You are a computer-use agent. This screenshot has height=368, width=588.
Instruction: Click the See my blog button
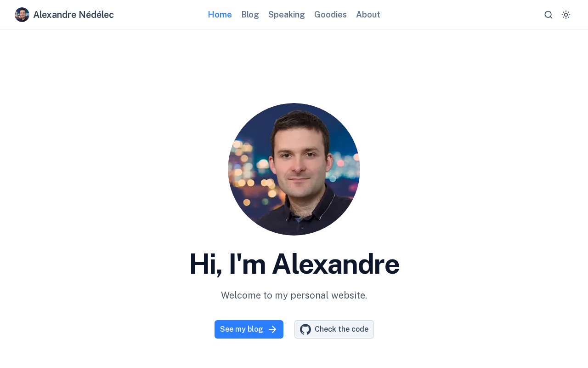[x=249, y=329]
